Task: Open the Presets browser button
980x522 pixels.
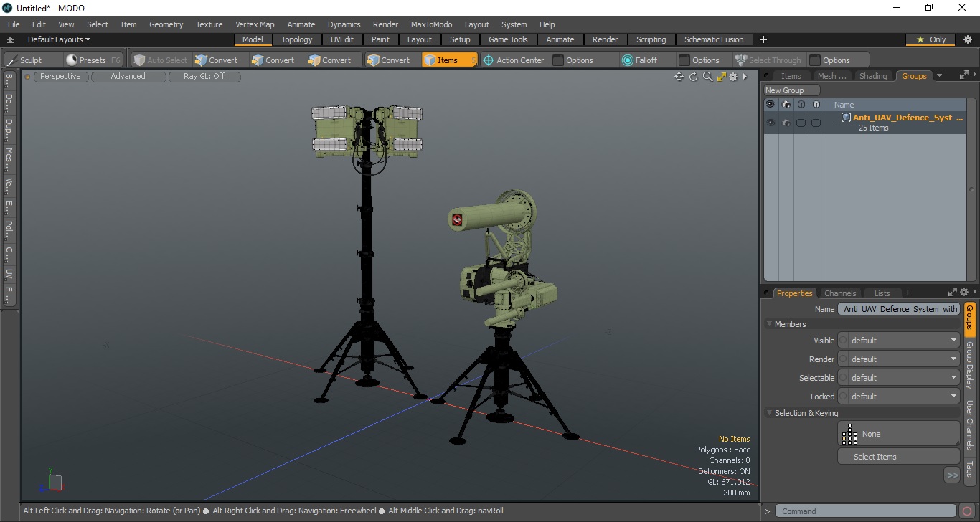Action: point(93,60)
